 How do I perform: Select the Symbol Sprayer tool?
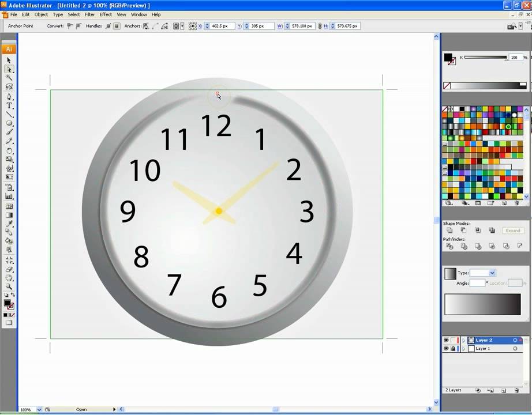click(9, 187)
